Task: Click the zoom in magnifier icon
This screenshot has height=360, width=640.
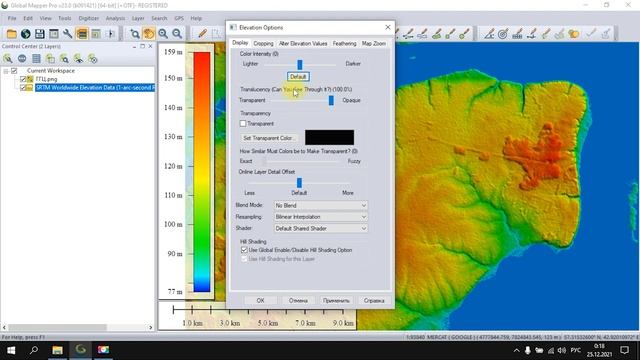Action: click(x=163, y=33)
